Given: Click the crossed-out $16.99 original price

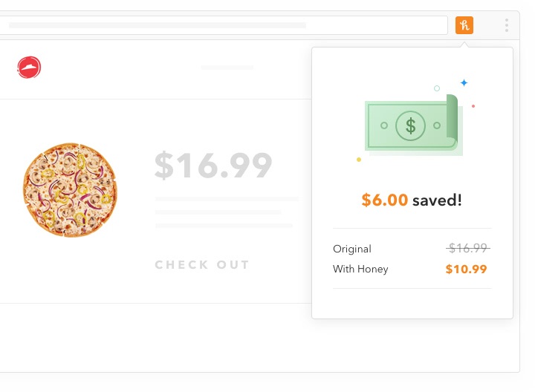Looking at the screenshot, I should click(467, 248).
